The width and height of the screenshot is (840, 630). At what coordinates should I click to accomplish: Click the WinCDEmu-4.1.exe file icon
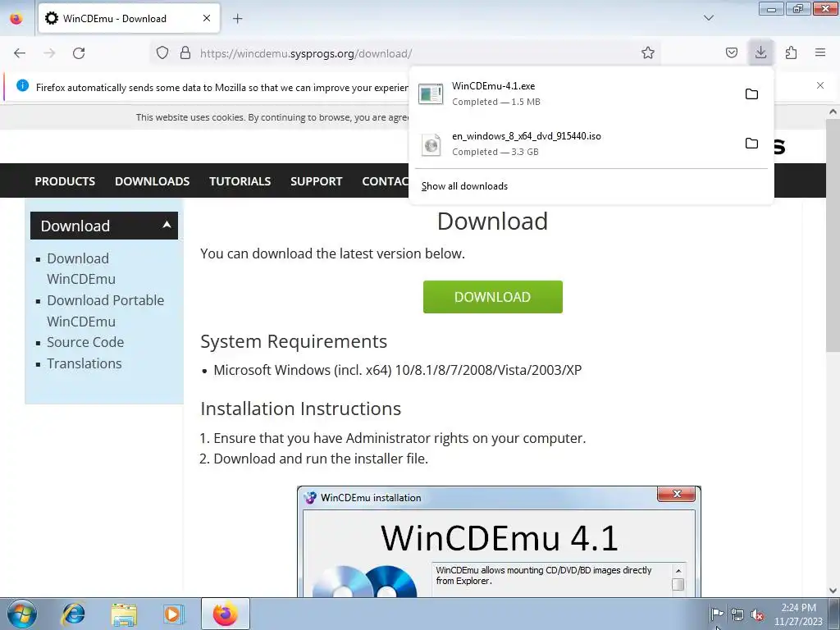click(431, 94)
